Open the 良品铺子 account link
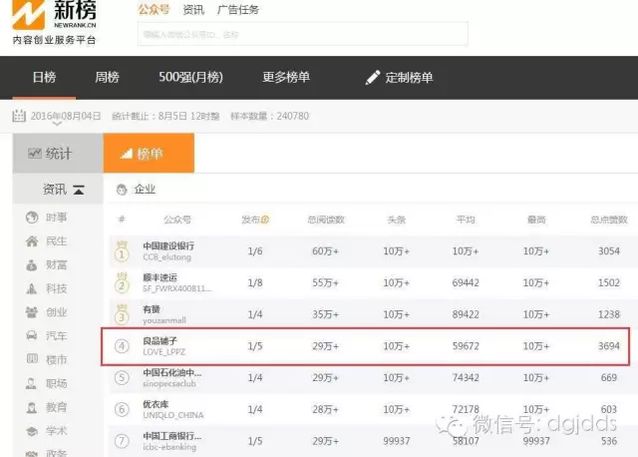This screenshot has height=457, width=638. [x=160, y=341]
